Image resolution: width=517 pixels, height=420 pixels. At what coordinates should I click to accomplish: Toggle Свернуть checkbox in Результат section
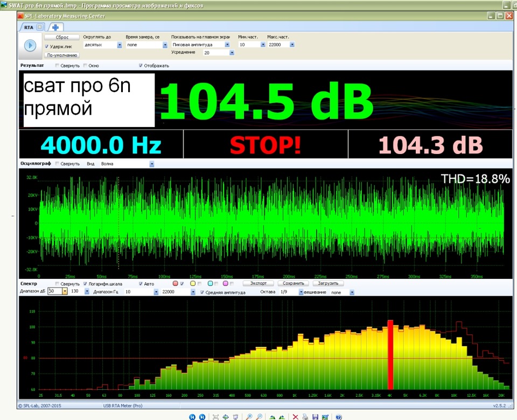click(x=57, y=65)
